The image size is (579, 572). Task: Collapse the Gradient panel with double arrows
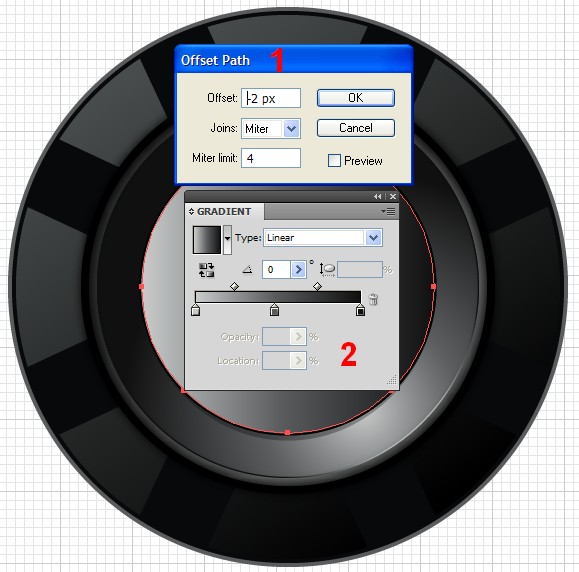coord(377,196)
